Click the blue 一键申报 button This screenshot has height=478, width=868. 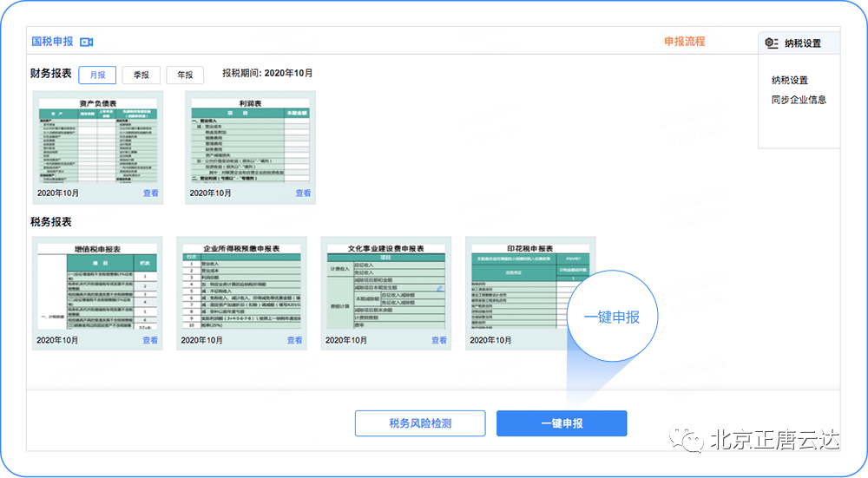[x=562, y=423]
